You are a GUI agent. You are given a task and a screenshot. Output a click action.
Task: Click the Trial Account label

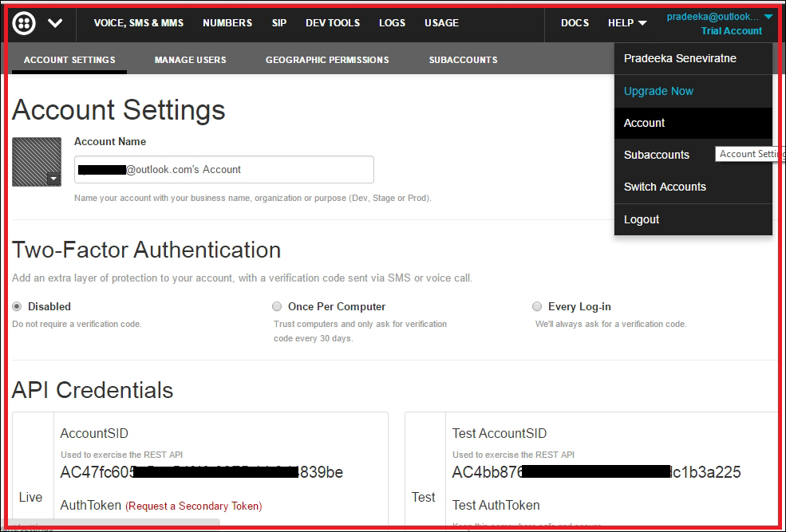[732, 31]
